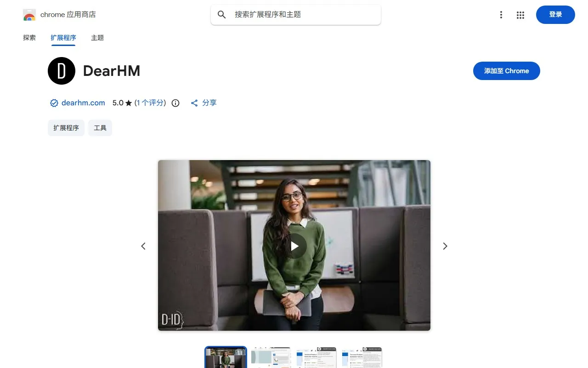The image size is (588, 368).
Task: Click the 添加至 Chrome button
Action: pyautogui.click(x=506, y=71)
